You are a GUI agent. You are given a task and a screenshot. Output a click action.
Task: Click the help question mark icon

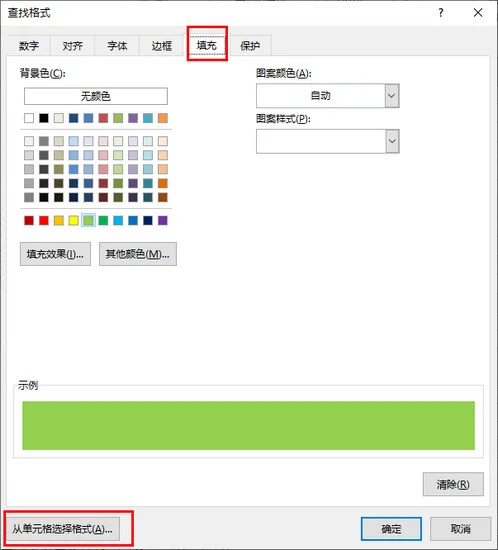click(x=441, y=13)
